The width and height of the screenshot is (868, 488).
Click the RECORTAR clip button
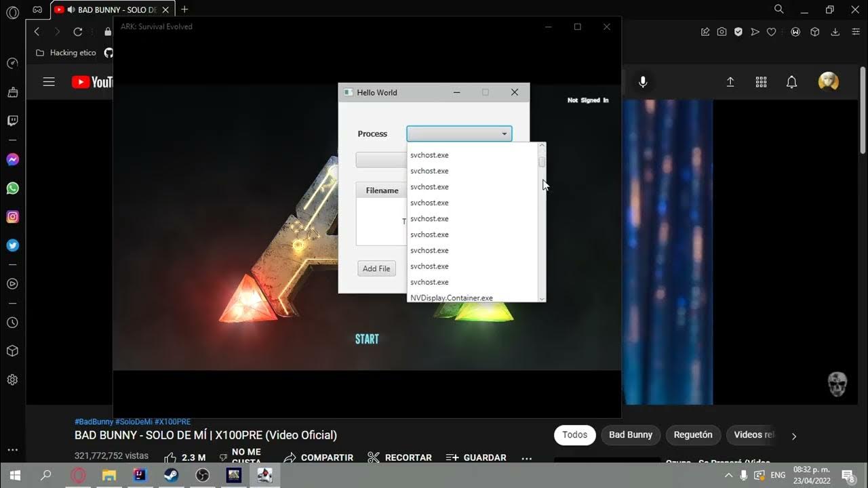click(399, 457)
